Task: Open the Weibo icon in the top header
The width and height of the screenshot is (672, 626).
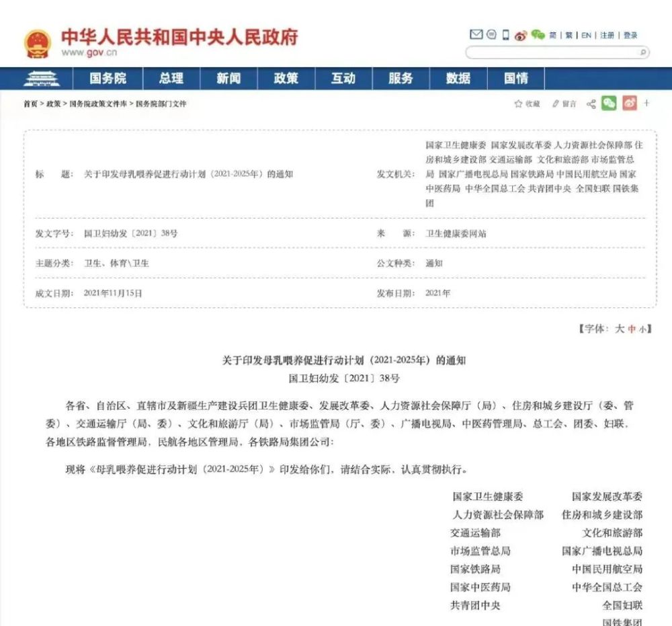Action: [521, 35]
